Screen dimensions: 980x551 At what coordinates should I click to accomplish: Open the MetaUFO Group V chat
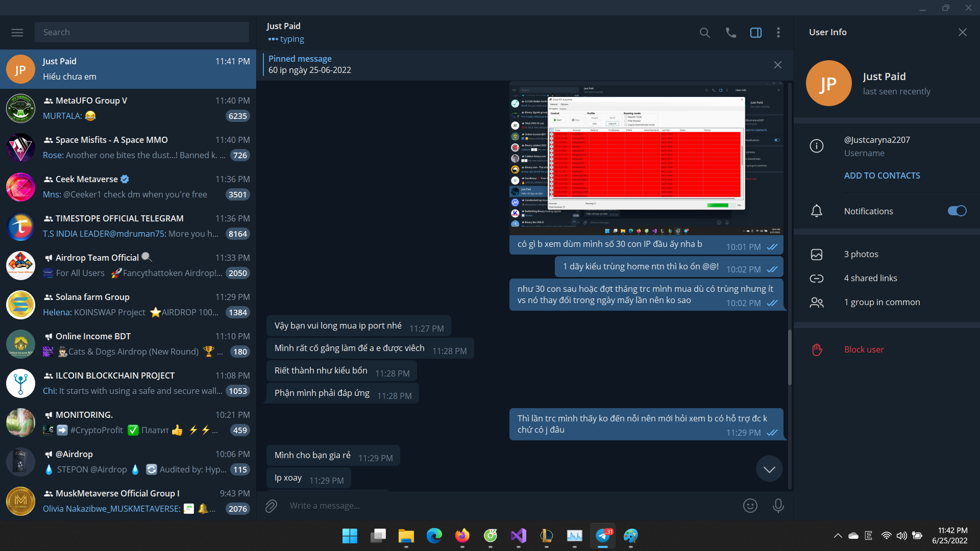pyautogui.click(x=128, y=108)
